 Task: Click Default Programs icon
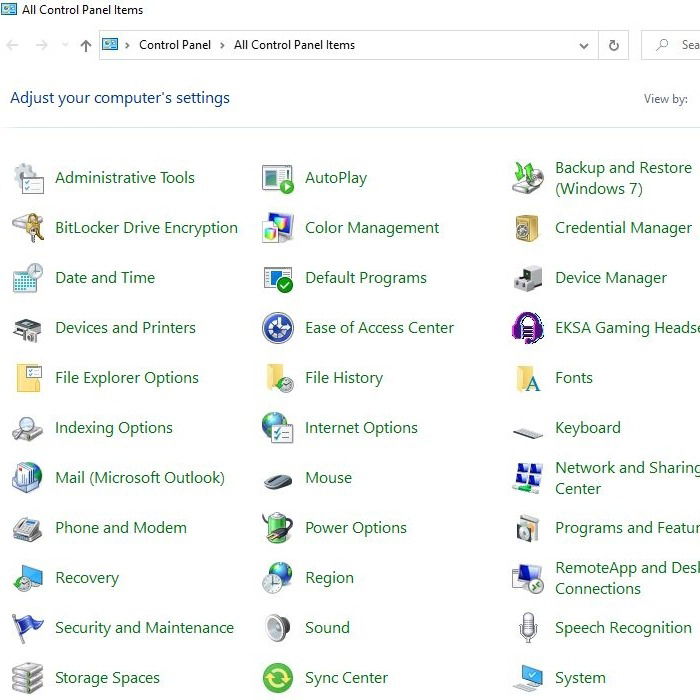click(278, 279)
